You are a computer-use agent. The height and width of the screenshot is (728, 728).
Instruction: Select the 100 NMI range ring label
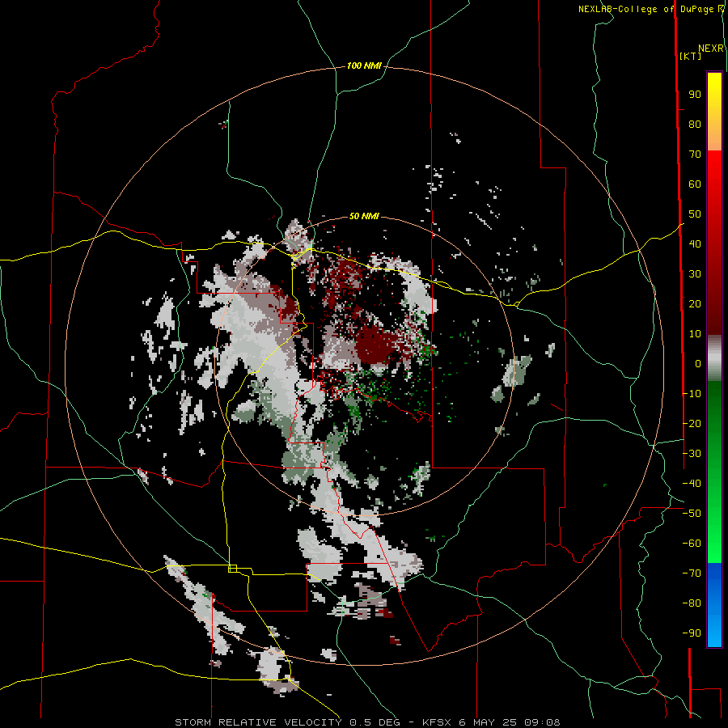tap(364, 66)
